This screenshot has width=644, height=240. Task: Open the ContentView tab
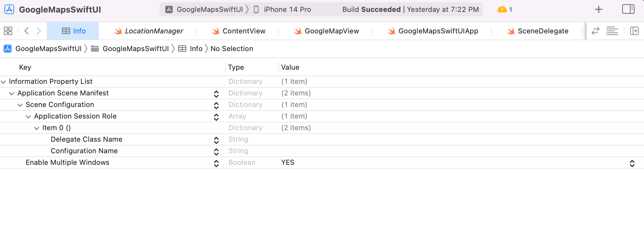(244, 31)
